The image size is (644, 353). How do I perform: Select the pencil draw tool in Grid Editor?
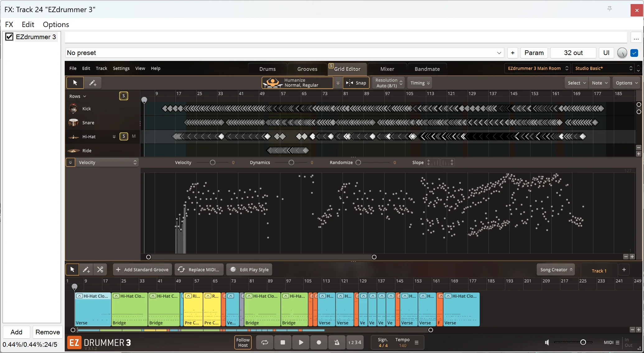(x=93, y=83)
